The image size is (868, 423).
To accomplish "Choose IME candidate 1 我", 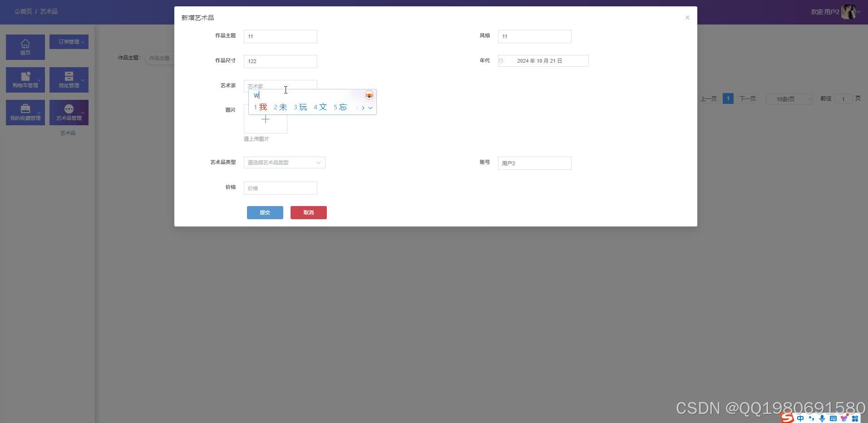I will click(261, 107).
